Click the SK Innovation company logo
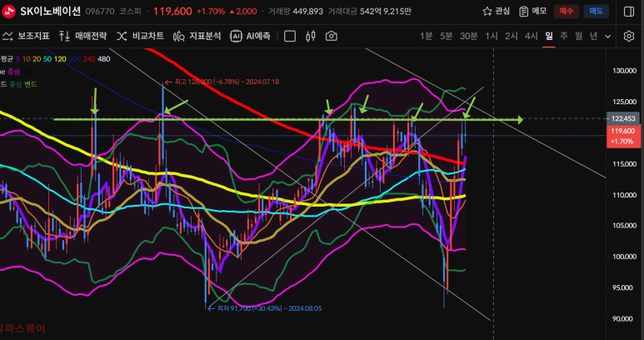644x340 pixels. tap(8, 11)
